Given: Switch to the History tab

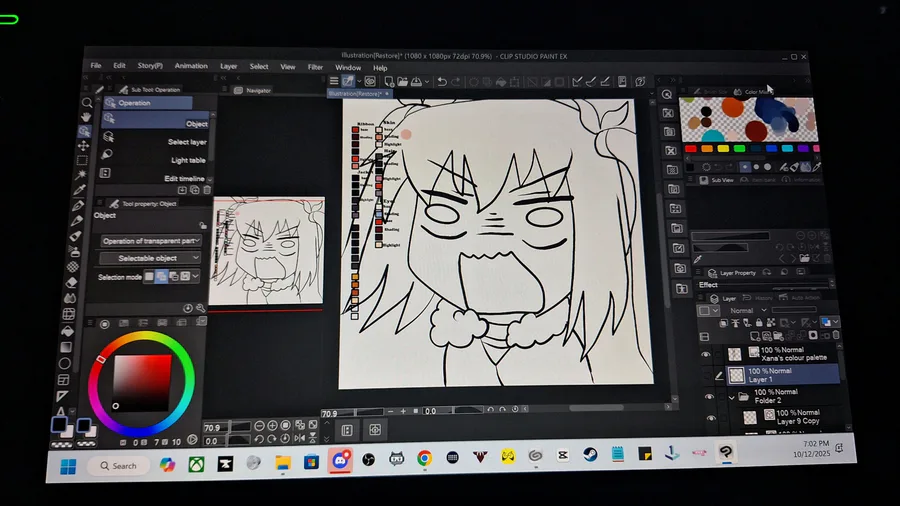Looking at the screenshot, I should 758,298.
